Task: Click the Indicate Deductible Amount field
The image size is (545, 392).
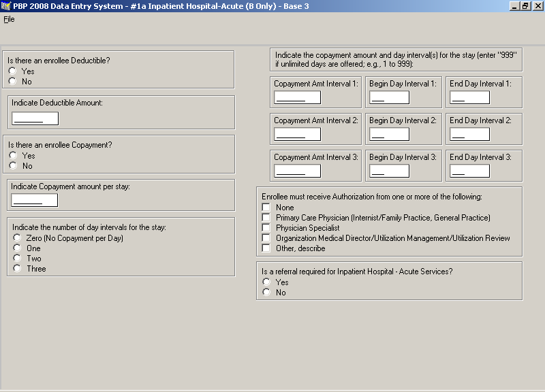Action: (x=35, y=118)
